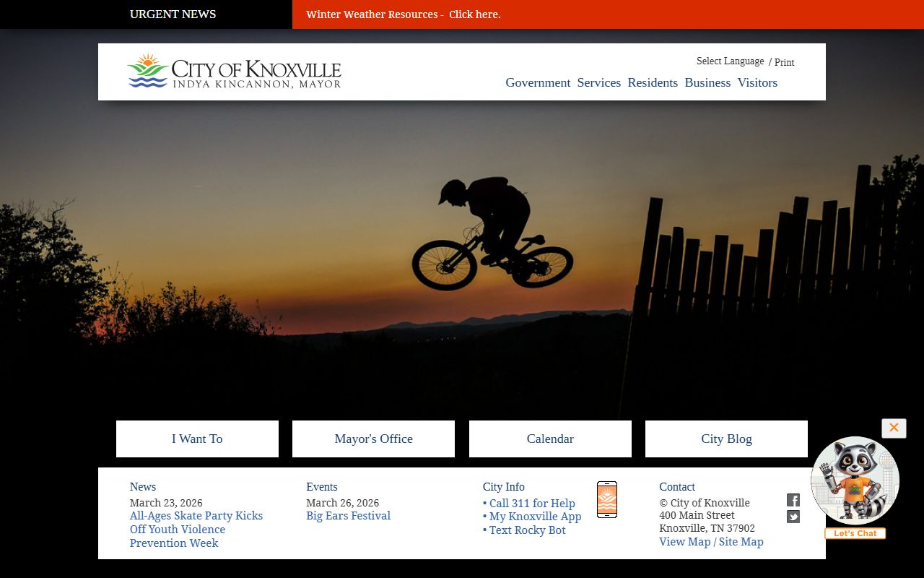924x578 pixels.
Task: Click the Winter Weather Resources link
Action: pos(404,14)
